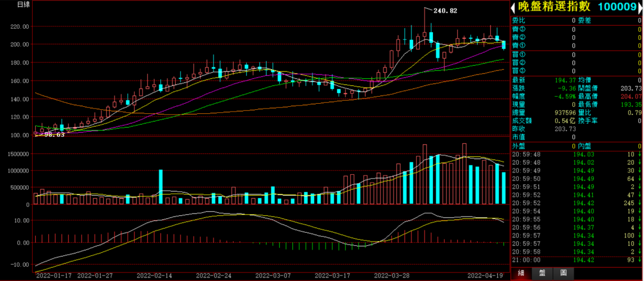Select the 賣② ask row
Screen dimensions: 644x281
point(577,38)
